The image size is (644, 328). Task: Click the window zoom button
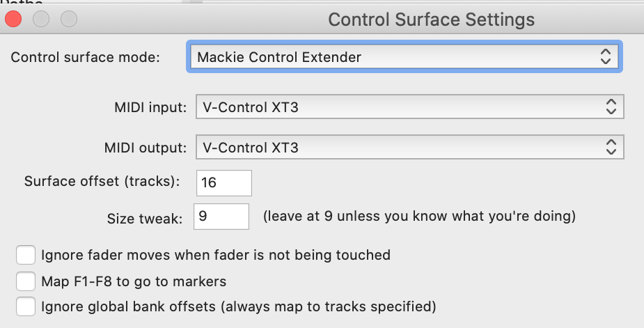(69, 19)
